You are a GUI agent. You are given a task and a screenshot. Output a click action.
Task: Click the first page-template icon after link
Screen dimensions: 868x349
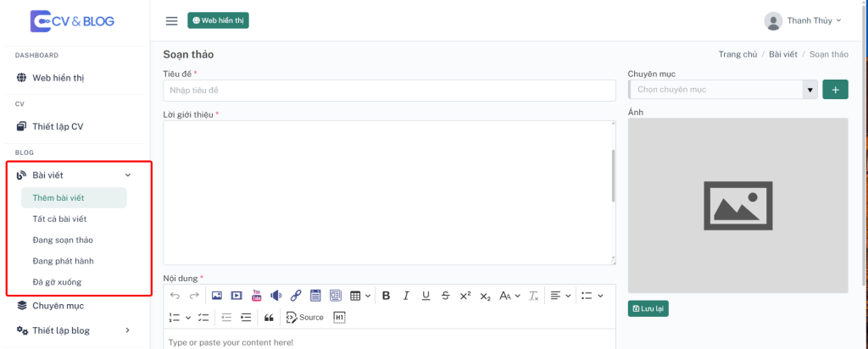pos(315,296)
